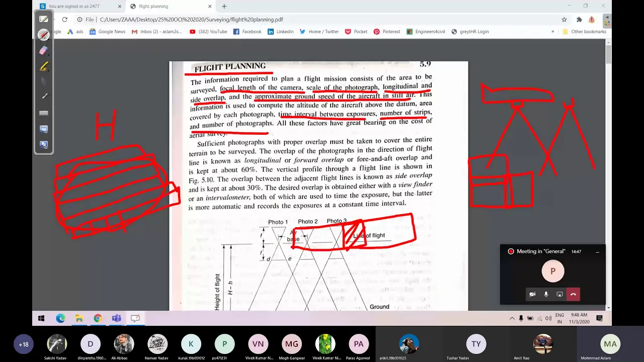The height and width of the screenshot is (362, 644).
Task: Open the Google ads bookmark
Action: (75, 32)
